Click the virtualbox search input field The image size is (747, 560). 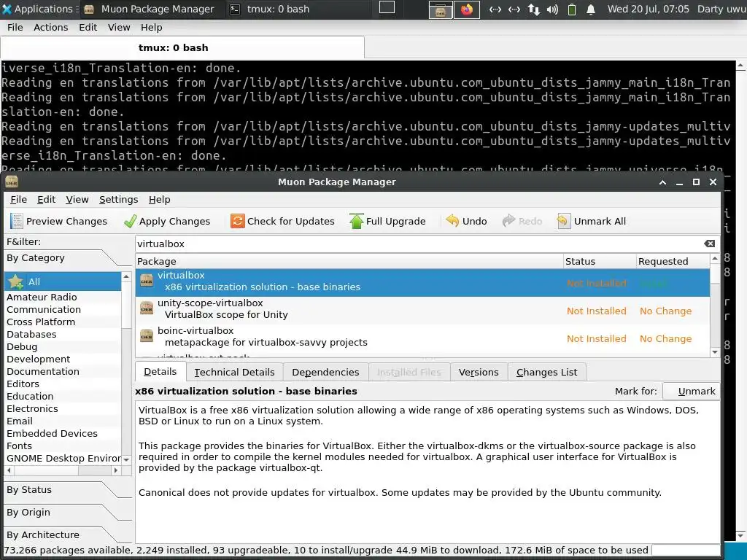pos(419,244)
